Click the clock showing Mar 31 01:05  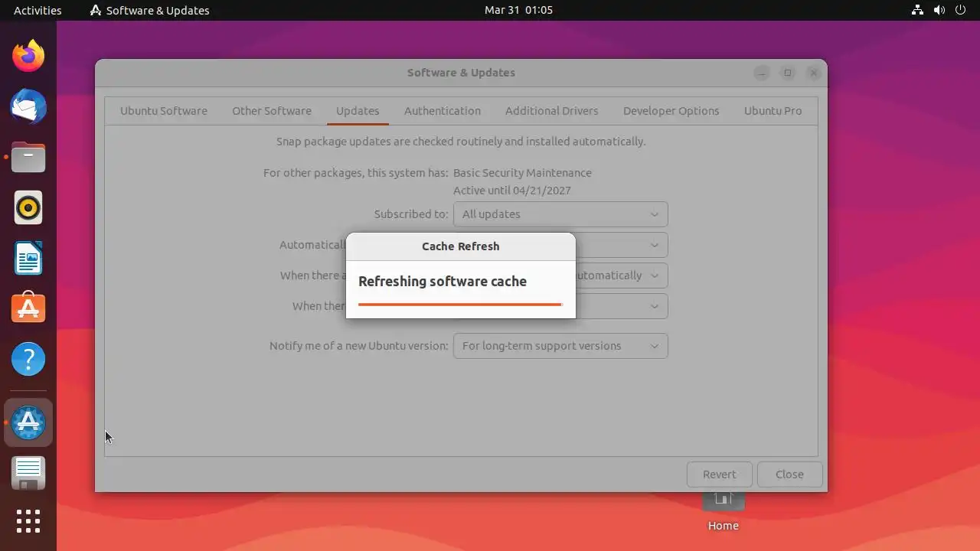click(x=518, y=10)
